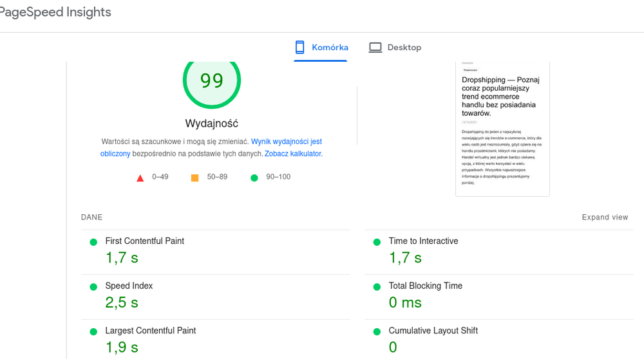Click the orange square 50–89 legend icon
This screenshot has width=644, height=359.
[194, 178]
